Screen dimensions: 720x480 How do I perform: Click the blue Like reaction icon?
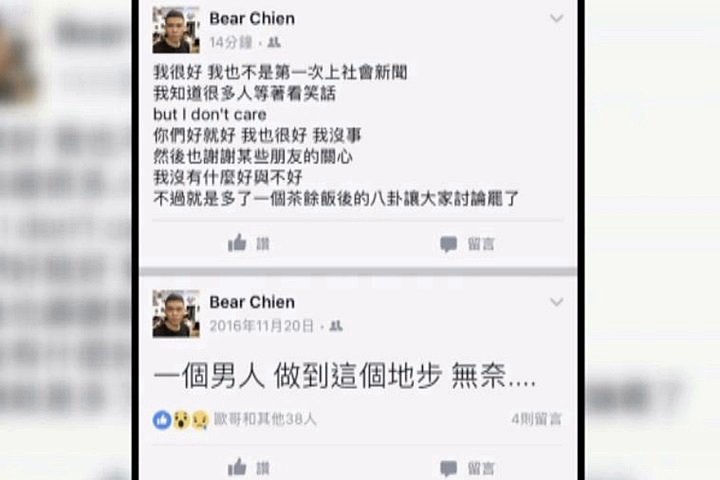click(162, 419)
